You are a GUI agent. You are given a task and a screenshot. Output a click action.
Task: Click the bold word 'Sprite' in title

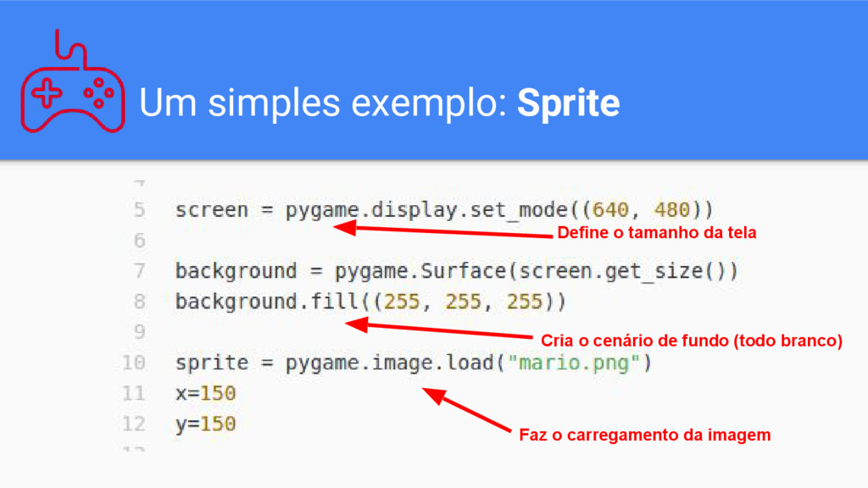[569, 103]
